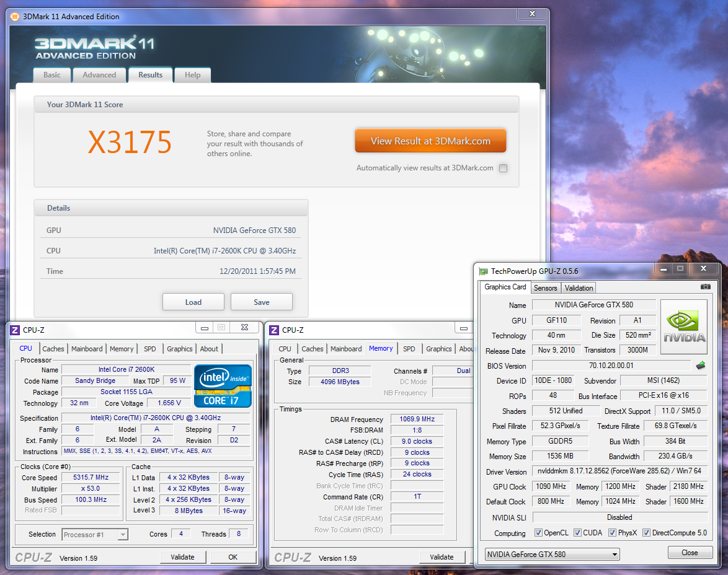Screen dimensions: 728x575
Task: Minimize the left CPU-Z window
Action: point(204,328)
